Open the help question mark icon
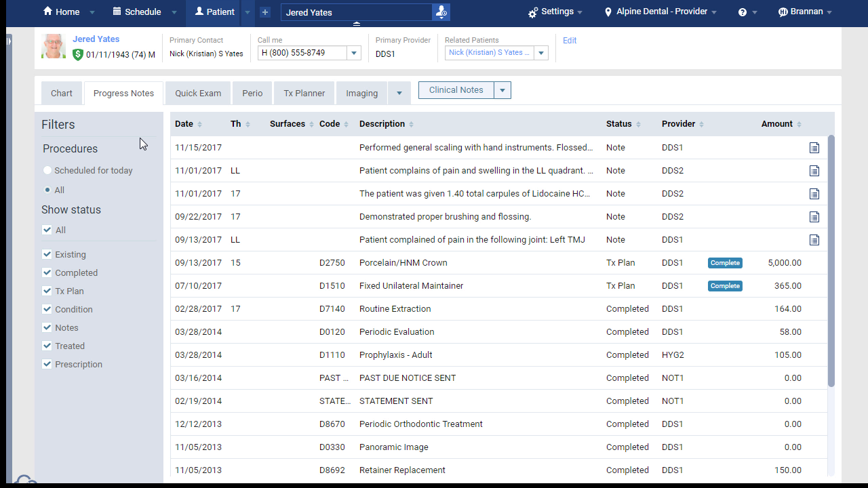Screen dimensions: 868x488 [743, 12]
